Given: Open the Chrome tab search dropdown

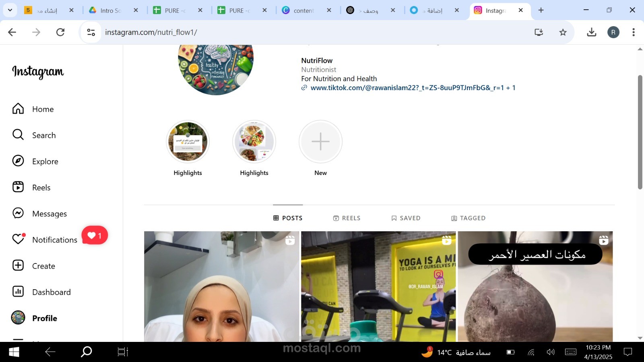Looking at the screenshot, I should (10, 10).
